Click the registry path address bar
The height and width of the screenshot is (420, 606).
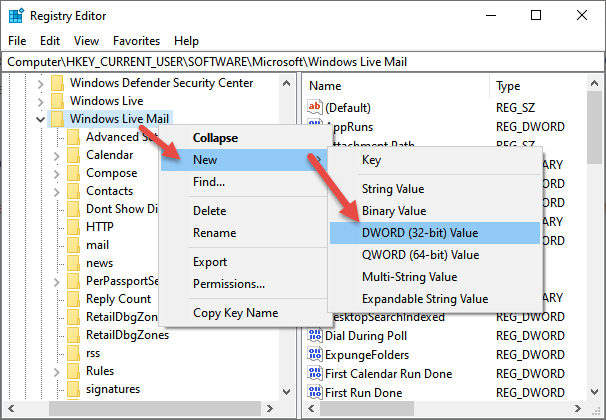click(303, 62)
